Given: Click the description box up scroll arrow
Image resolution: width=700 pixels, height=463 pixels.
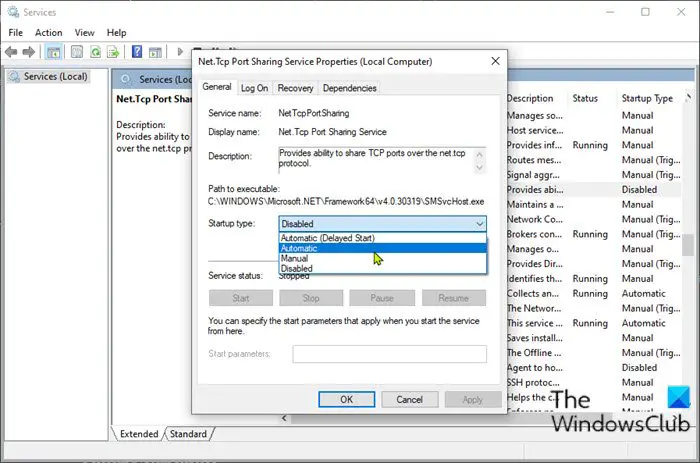Looking at the screenshot, I should tap(479, 154).
